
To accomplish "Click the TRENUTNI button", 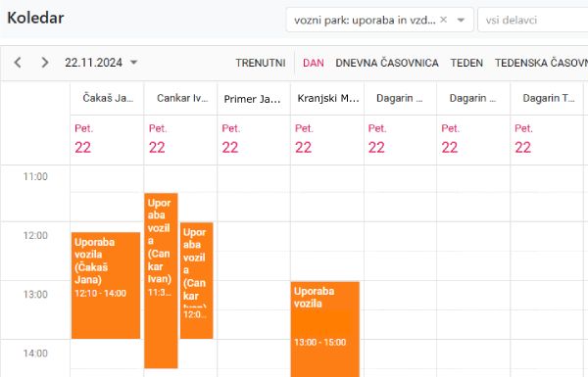I will click(261, 63).
